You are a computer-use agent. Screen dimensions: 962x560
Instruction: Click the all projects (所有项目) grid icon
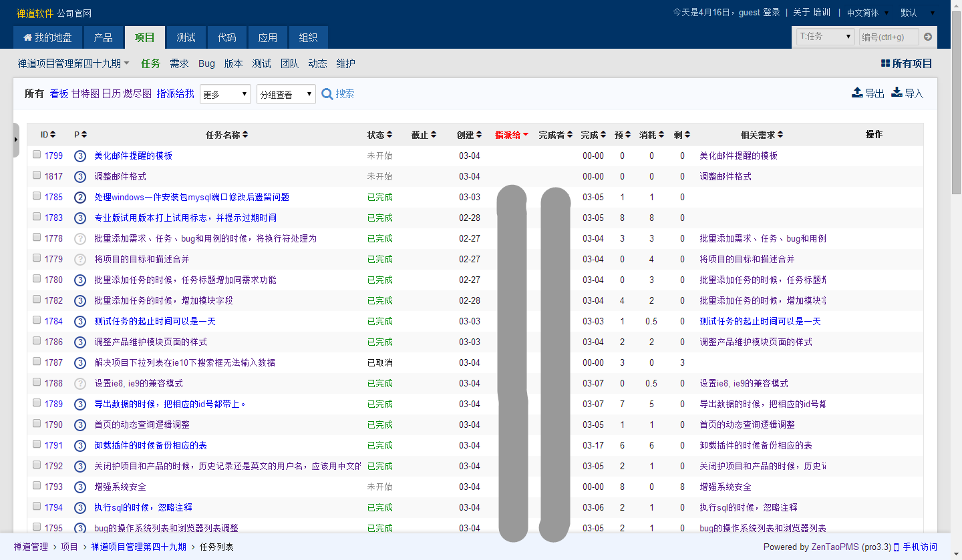point(885,63)
